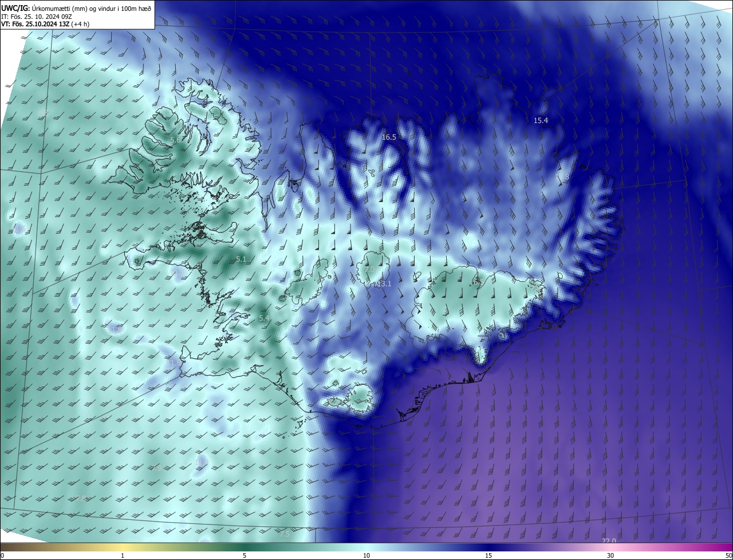Screen dimensions: 733x560
Task: Click the 16.5 value label on the map
Action: tap(389, 137)
